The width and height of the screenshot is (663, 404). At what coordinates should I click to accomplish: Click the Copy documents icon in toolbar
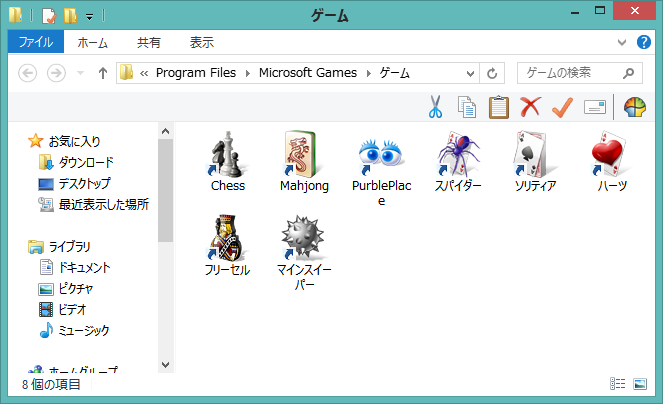click(x=467, y=107)
